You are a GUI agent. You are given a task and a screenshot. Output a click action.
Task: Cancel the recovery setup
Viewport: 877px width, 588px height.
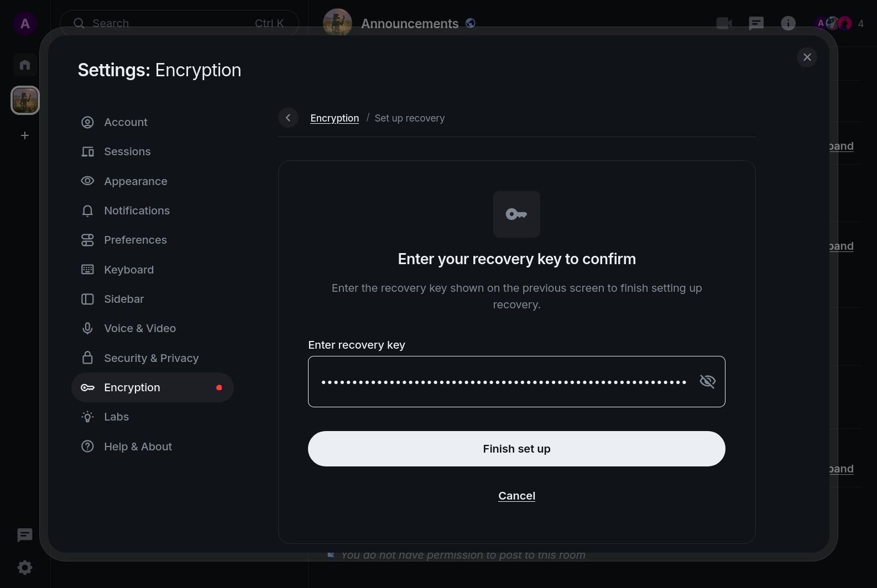click(x=516, y=496)
